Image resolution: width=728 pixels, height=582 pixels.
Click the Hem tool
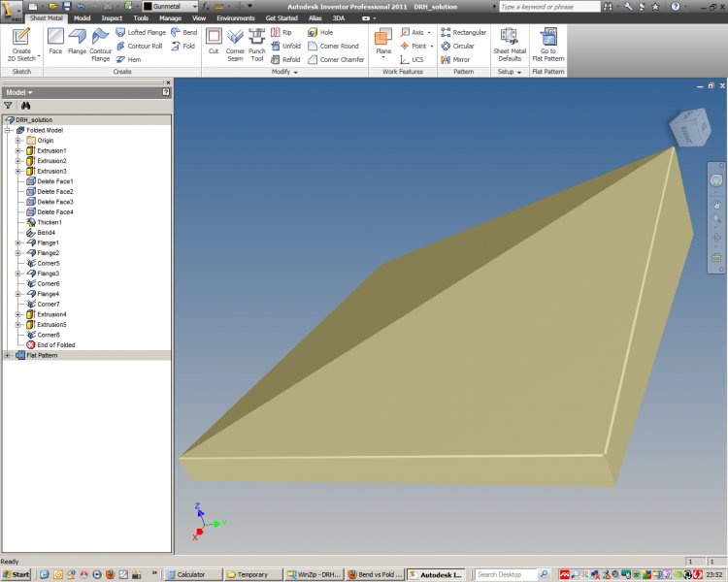pyautogui.click(x=128, y=59)
